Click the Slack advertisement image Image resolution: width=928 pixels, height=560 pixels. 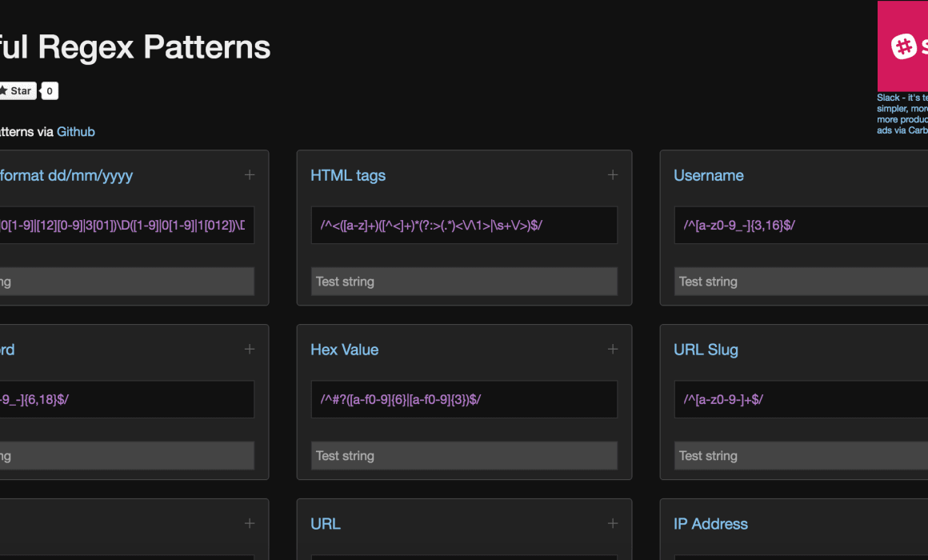[x=902, y=46]
